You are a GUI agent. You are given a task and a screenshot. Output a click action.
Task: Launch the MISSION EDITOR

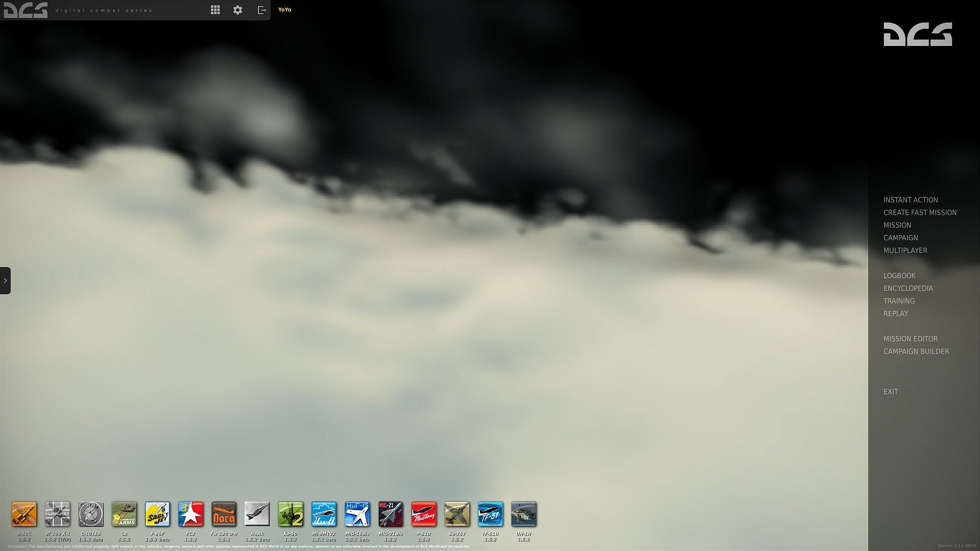click(x=910, y=339)
